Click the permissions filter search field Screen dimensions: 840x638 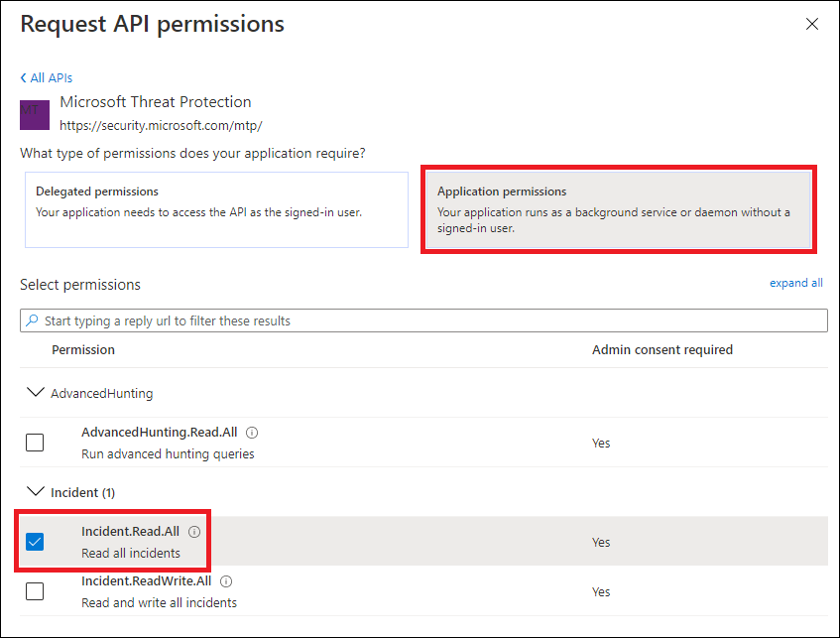coord(423,320)
